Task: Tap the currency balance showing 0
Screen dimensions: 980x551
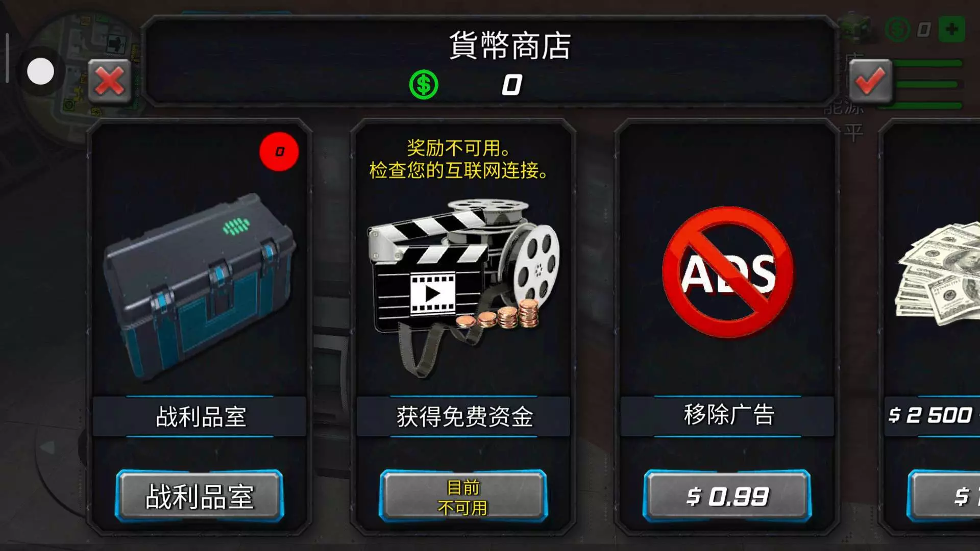Action: 512,85
